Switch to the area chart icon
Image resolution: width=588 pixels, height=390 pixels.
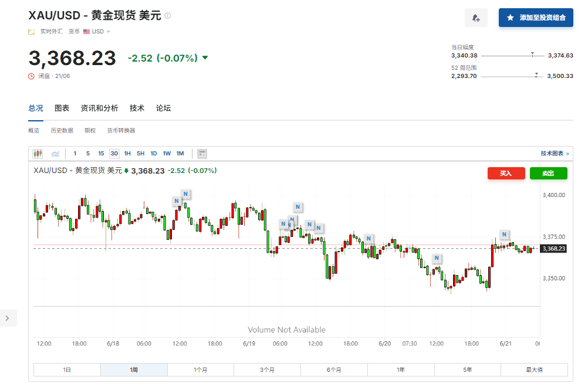[55, 153]
